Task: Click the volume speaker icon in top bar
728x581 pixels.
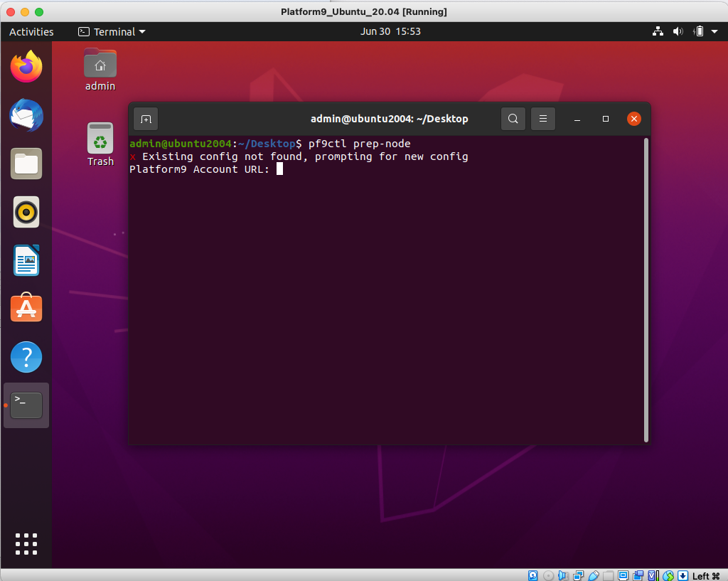Action: (x=678, y=31)
